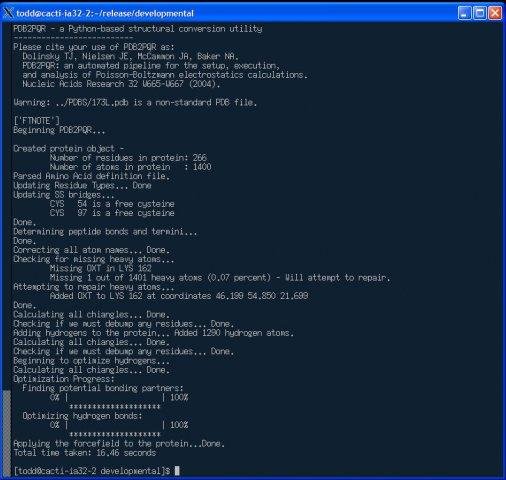This screenshot has width=506, height=480.
Task: Click 'Correcting all atom names... Done.' line
Action: (x=92, y=250)
